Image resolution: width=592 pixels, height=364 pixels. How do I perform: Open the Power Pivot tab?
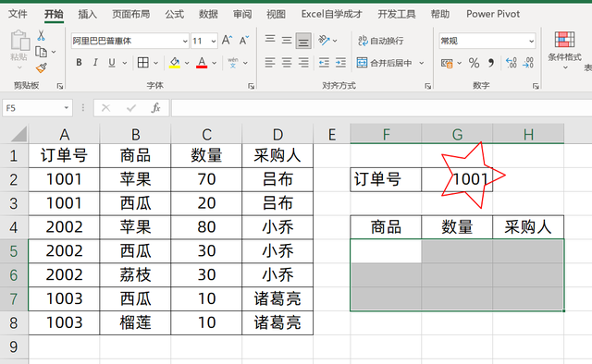pyautogui.click(x=493, y=14)
